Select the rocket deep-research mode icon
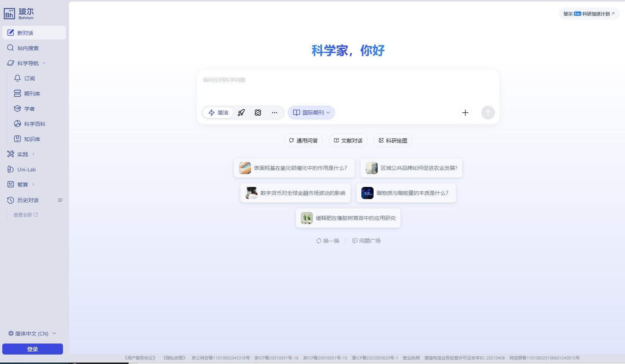Viewport: 625px width, 364px height. click(x=241, y=113)
